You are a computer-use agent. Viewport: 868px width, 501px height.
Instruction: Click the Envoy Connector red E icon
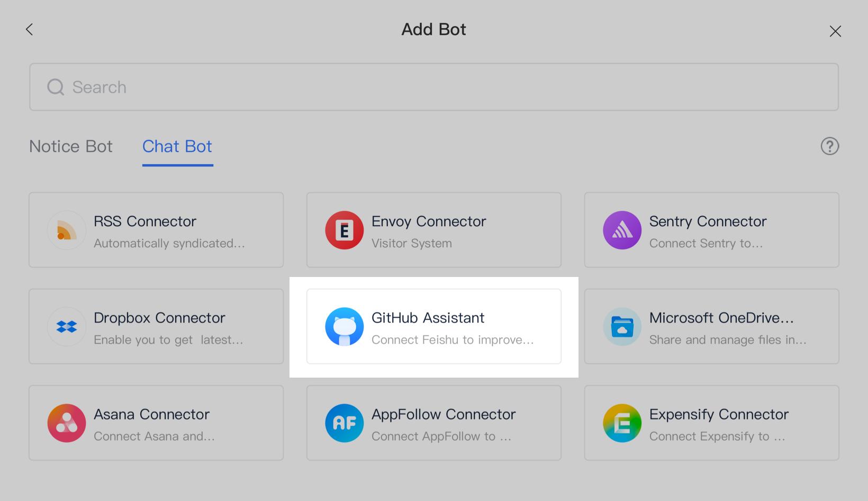[x=345, y=230]
